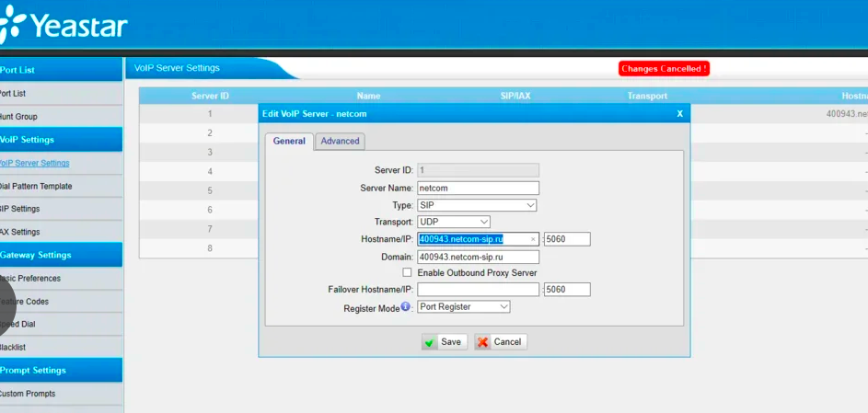
Task: Click the Server Name input field
Action: coord(478,188)
